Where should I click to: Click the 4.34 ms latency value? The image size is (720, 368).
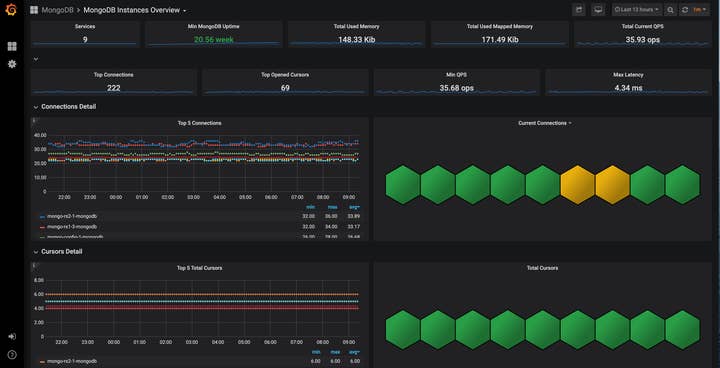pos(628,88)
